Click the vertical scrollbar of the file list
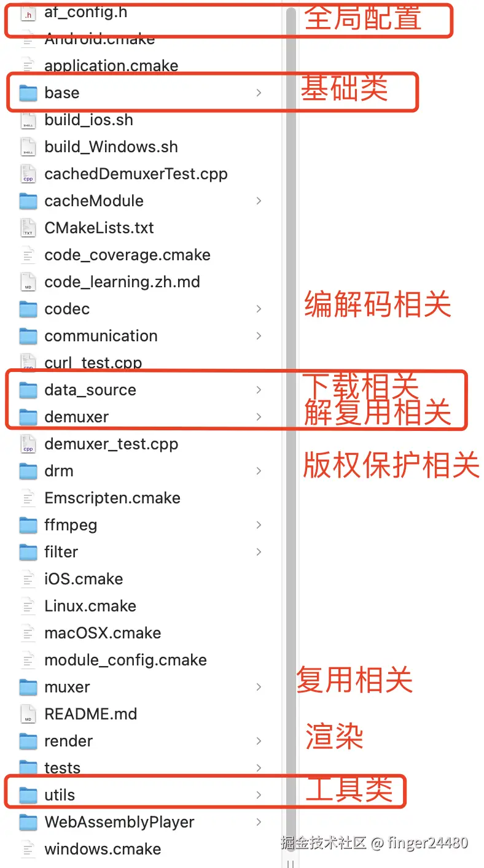This screenshot has width=484, height=868. [x=291, y=430]
